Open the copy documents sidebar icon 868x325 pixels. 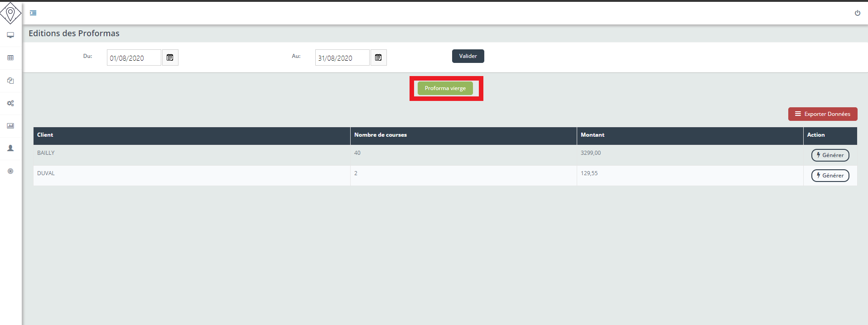pos(10,81)
